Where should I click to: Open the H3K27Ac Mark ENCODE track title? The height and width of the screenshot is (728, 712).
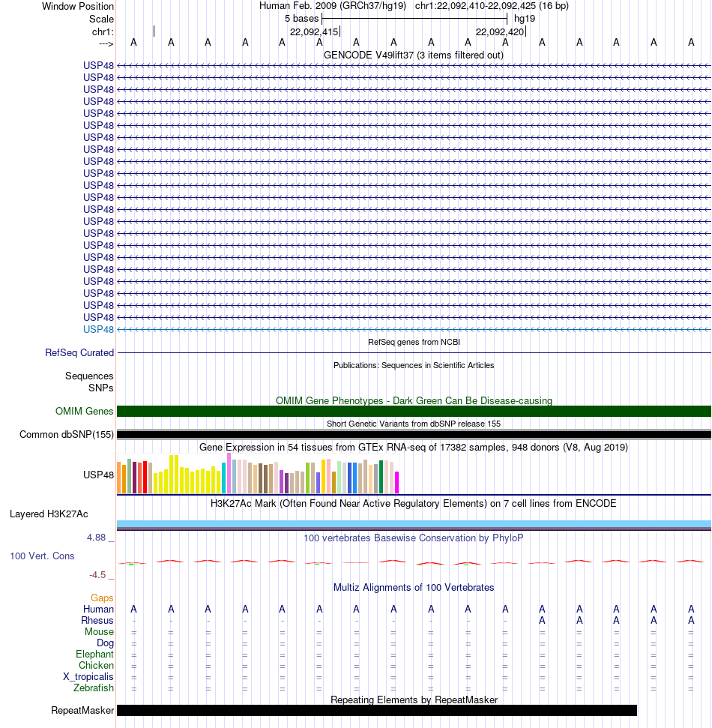tap(414, 504)
